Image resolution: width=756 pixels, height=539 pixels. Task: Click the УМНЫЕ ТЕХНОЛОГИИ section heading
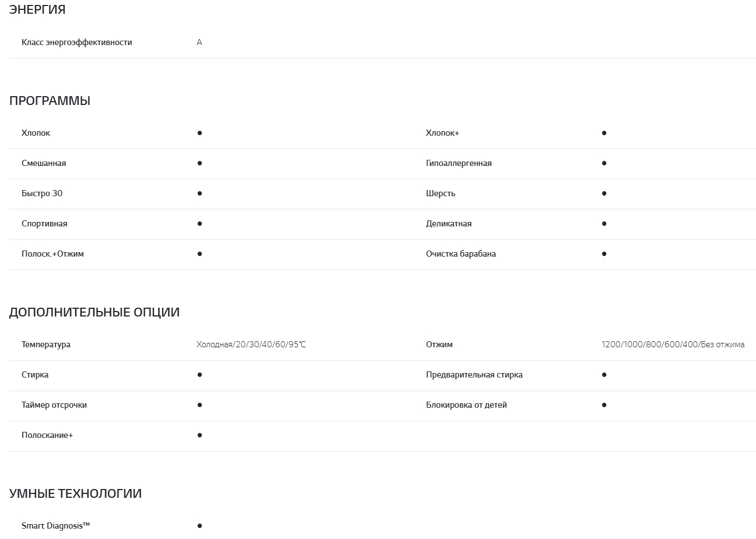(x=75, y=493)
